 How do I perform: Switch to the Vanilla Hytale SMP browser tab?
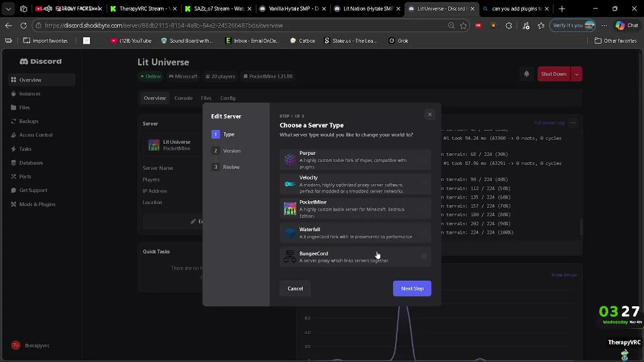click(x=293, y=9)
